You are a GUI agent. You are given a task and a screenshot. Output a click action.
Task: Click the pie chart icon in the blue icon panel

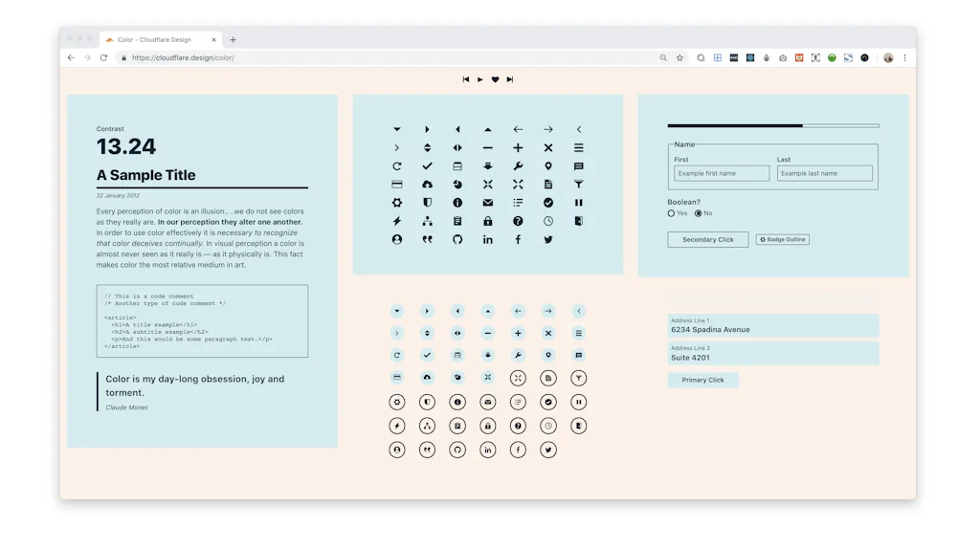click(x=457, y=185)
